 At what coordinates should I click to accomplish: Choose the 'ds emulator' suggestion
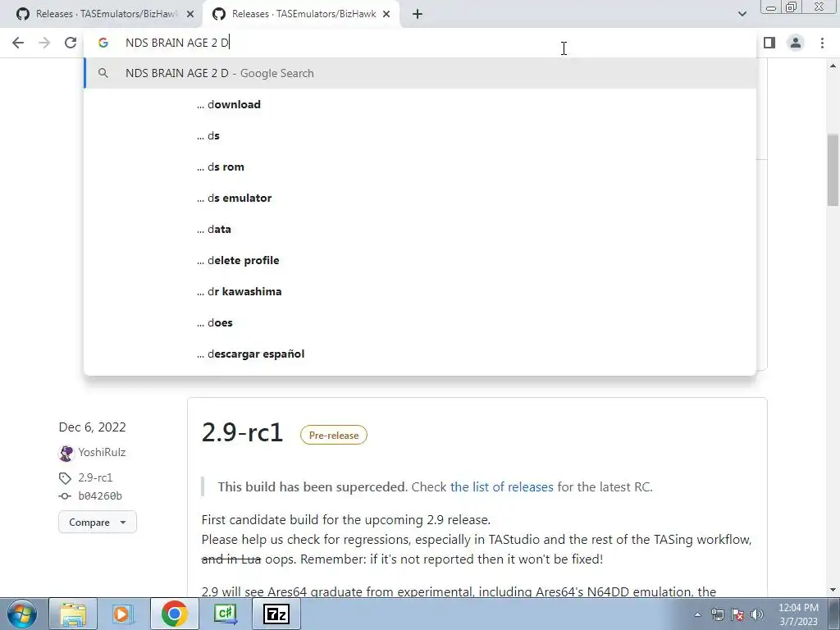click(x=421, y=198)
